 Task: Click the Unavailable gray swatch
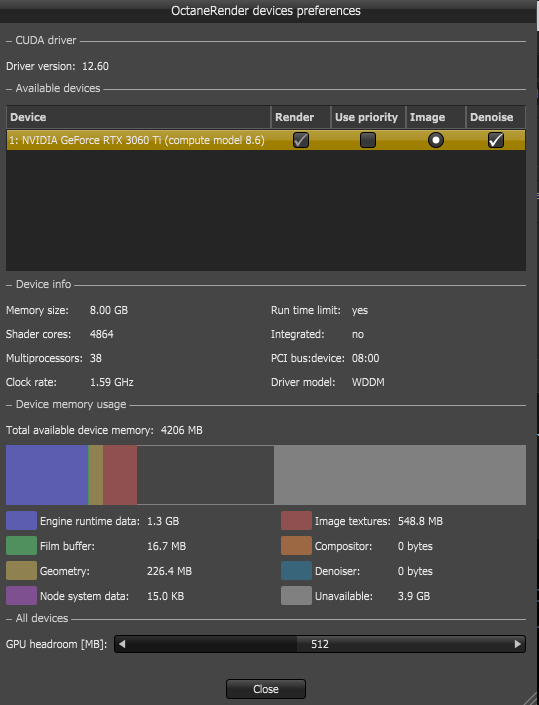coord(296,596)
